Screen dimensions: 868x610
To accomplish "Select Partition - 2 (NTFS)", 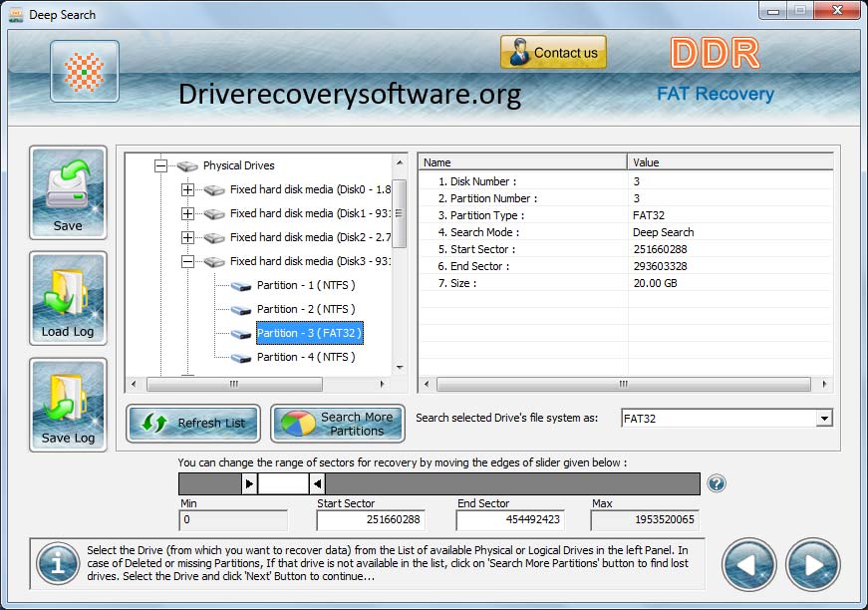I will 306,309.
